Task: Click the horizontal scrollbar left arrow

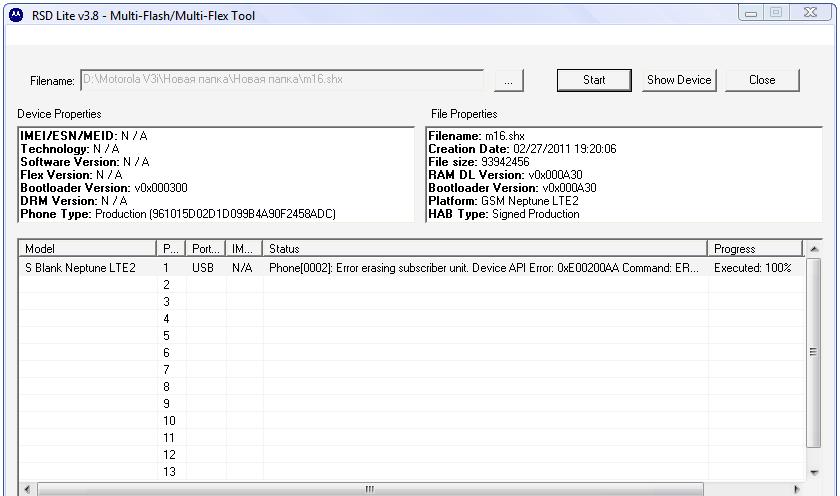Action: coord(27,489)
